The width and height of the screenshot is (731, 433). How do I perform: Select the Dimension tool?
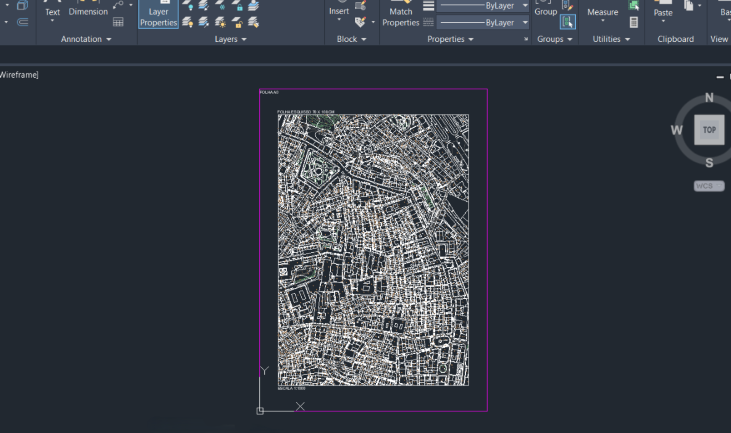[x=88, y=11]
